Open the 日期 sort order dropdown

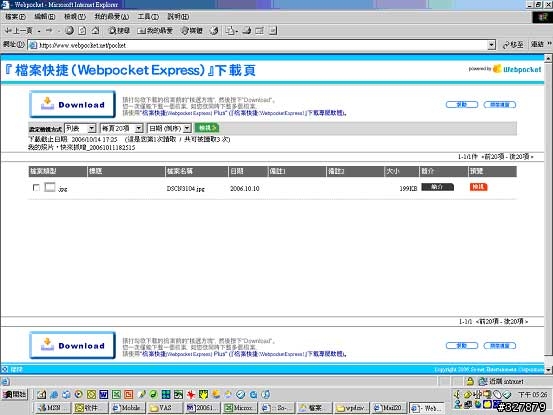(169, 128)
